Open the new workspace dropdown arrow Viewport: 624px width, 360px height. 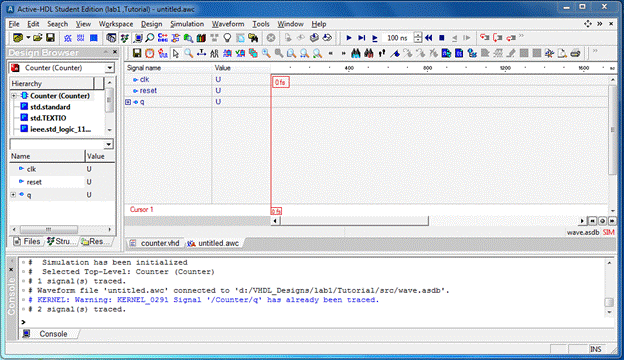[28, 38]
